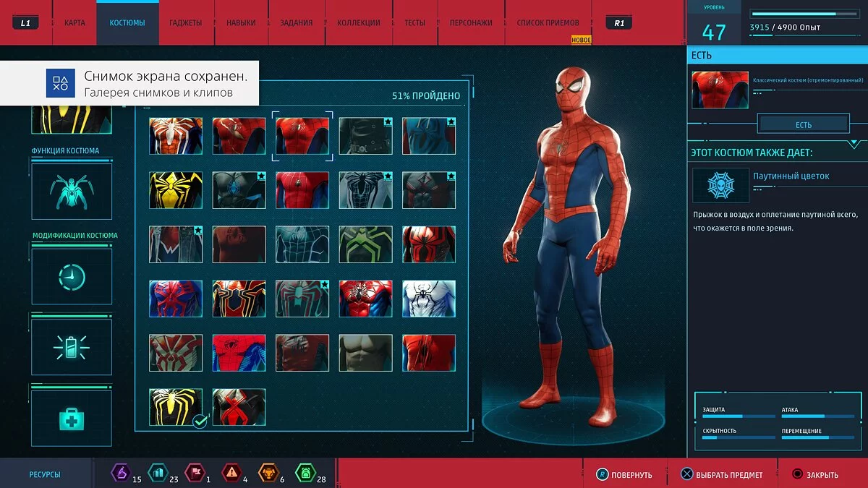
Task: Click the triangle marker below the ЕСТЬ button
Action: click(854, 143)
